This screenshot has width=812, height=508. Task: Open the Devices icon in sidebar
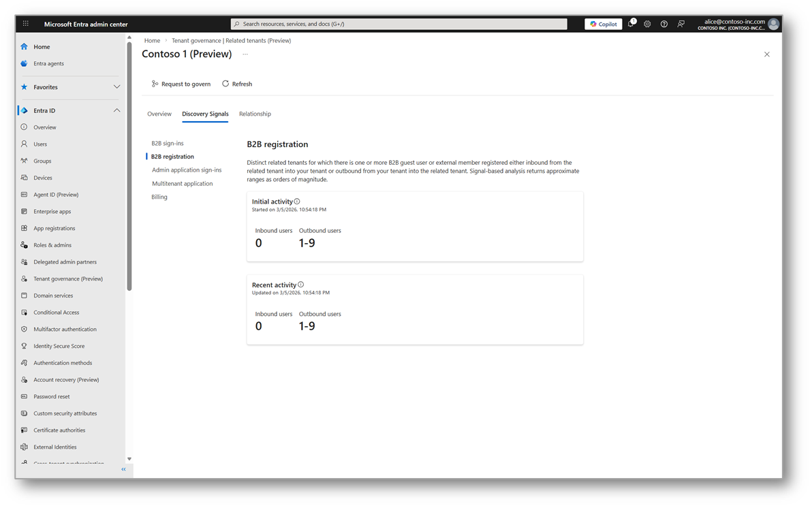[x=24, y=178]
